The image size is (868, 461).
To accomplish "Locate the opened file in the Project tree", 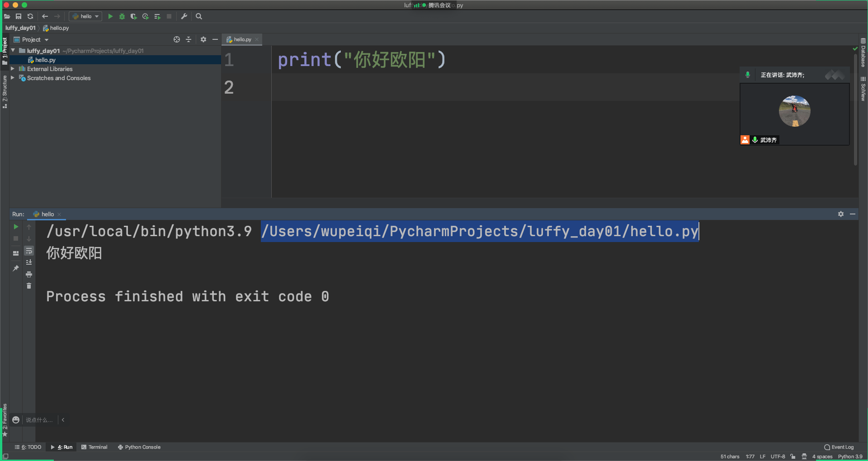I will tap(177, 39).
